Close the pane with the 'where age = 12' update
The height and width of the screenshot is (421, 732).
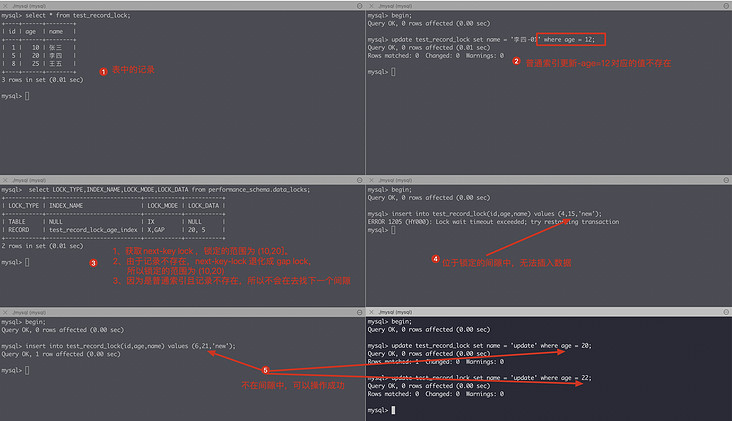(x=372, y=6)
